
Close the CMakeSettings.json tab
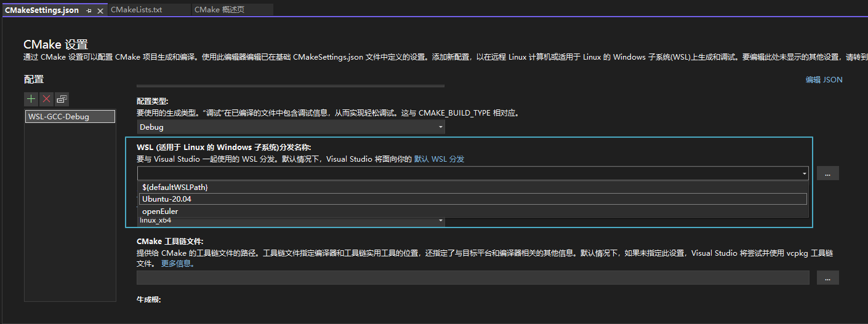coord(100,10)
